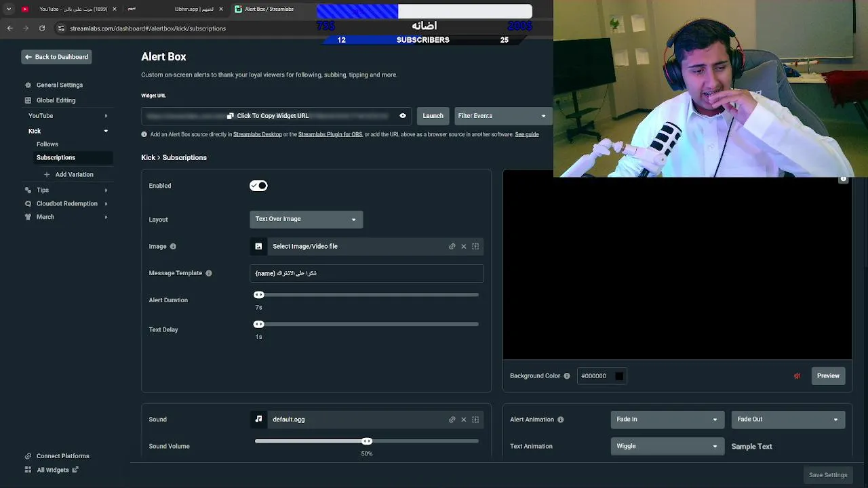Switch to the YouTube browser tab
Screen dimensions: 868x488
pyautogui.click(x=68, y=9)
